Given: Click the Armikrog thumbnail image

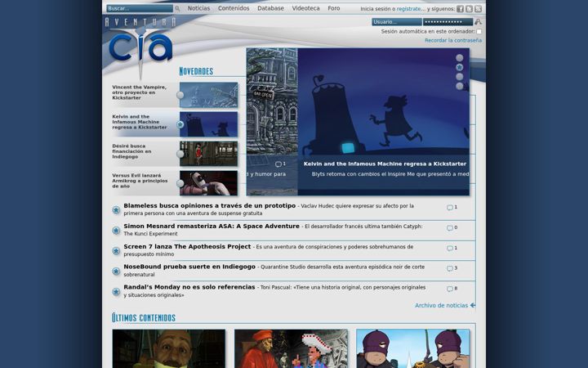Looking at the screenshot, I should (208, 183).
